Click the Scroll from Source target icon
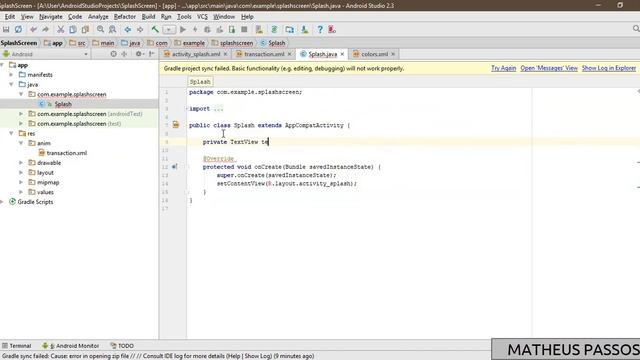 pos(113,54)
